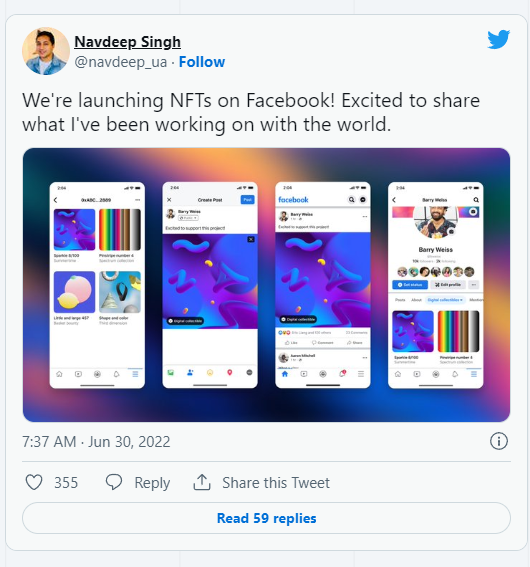Click the Messenger icon in Facebook mockup header
Image resolution: width=530 pixels, height=567 pixels.
point(363,200)
